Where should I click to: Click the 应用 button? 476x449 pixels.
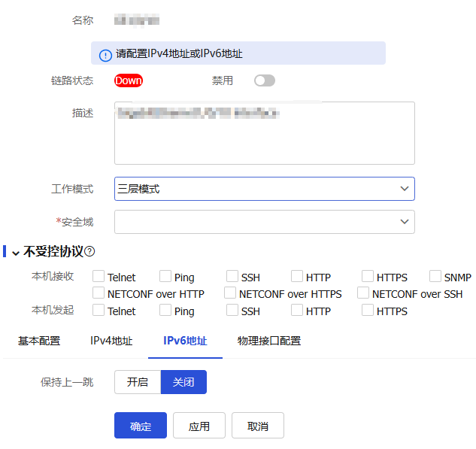tap(199, 426)
